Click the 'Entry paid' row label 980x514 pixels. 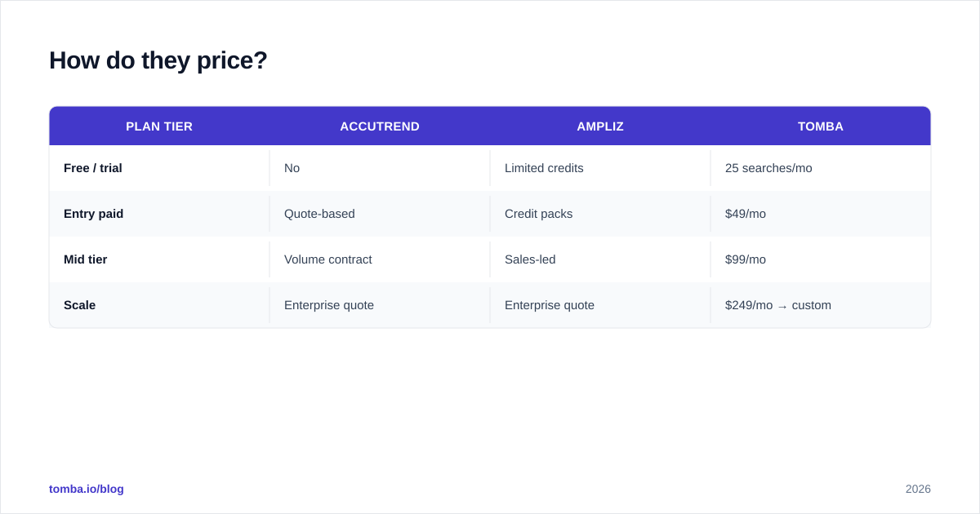coord(94,214)
